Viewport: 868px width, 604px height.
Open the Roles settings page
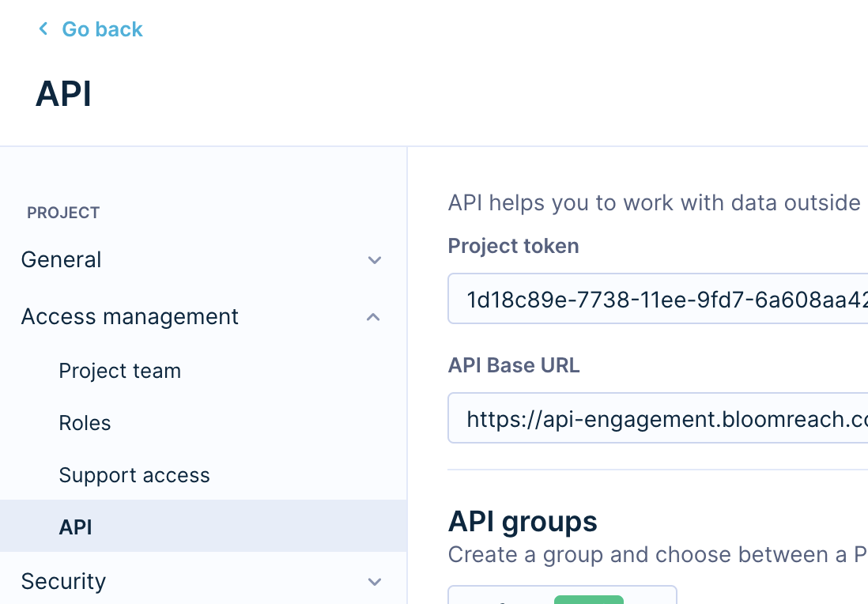(85, 423)
